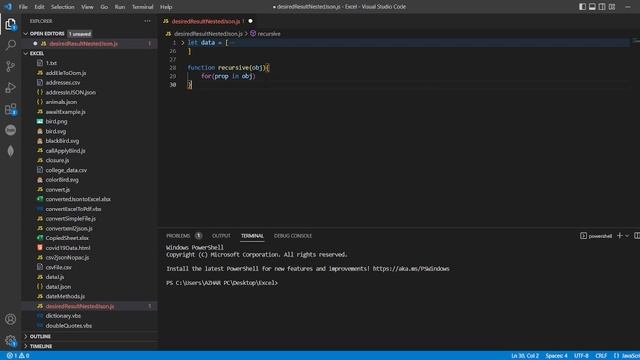The image size is (640, 360).
Task: Open the Go menu
Action: 104,7
